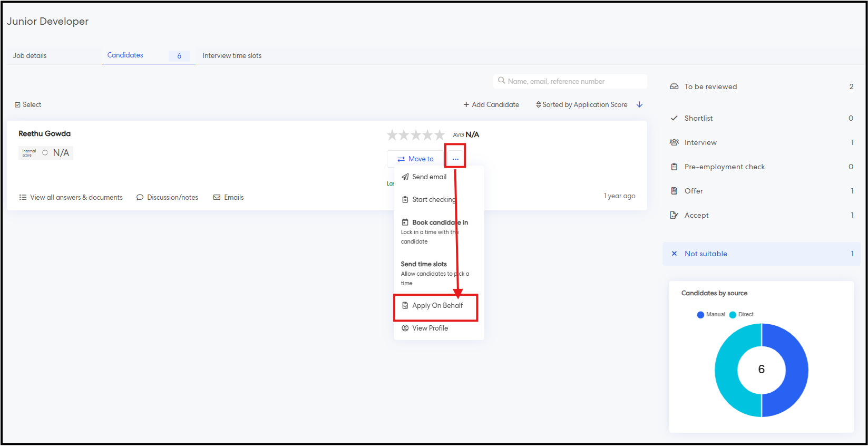Choose Apply On Behalf from menu
This screenshot has width=868, height=446.
(x=437, y=306)
